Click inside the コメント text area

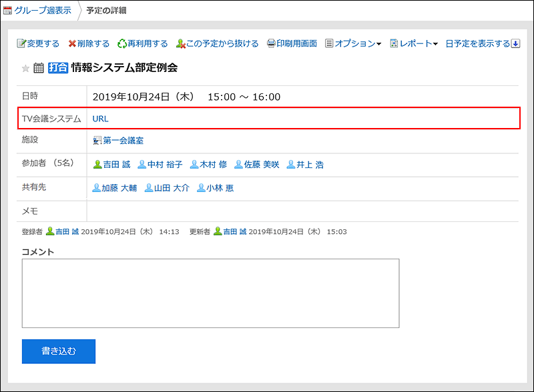point(210,293)
